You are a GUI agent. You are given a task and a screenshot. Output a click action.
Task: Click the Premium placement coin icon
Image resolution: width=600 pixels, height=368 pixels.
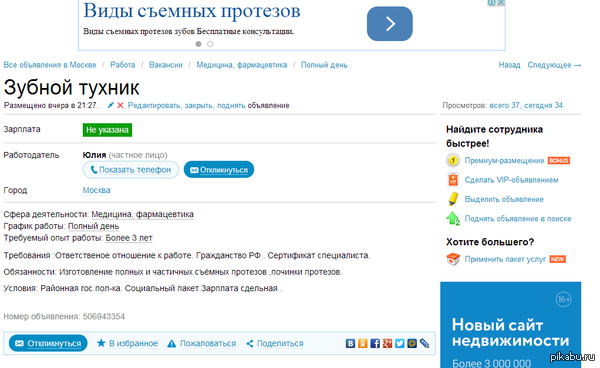coord(453,160)
